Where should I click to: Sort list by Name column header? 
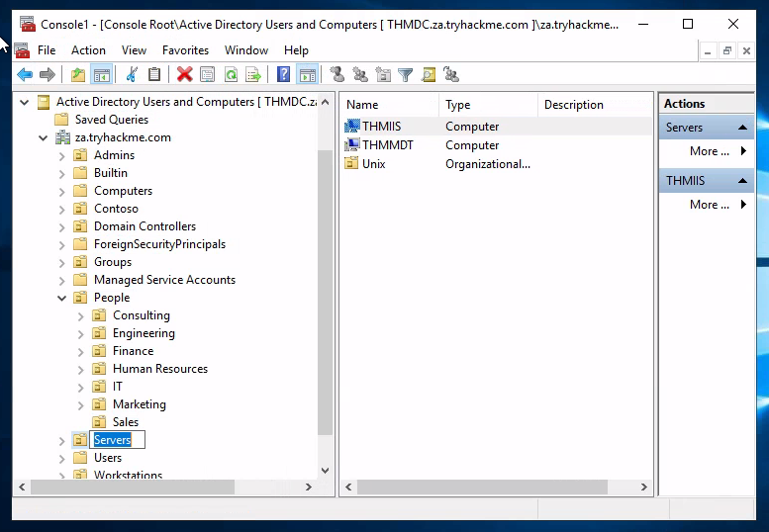pos(389,105)
